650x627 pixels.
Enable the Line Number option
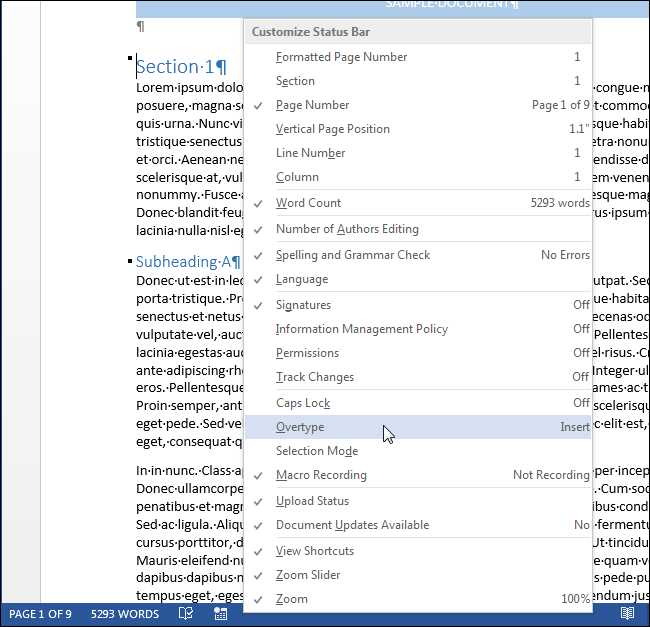(418, 153)
